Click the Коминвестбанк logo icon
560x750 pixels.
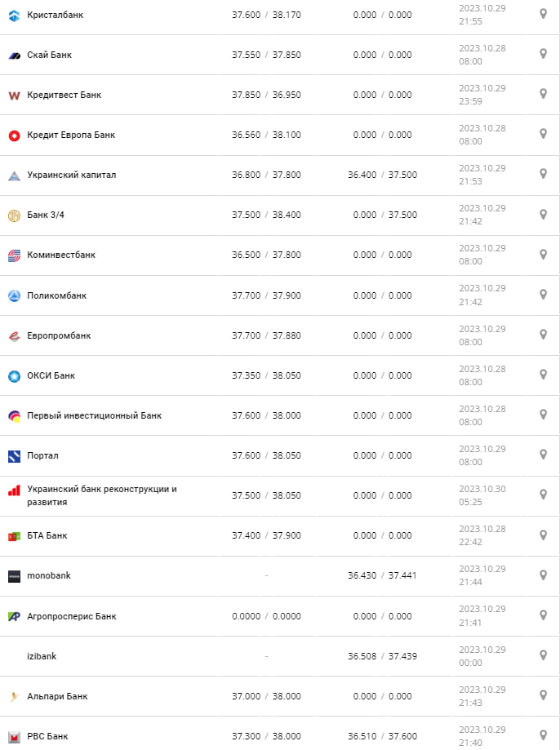[x=14, y=255]
